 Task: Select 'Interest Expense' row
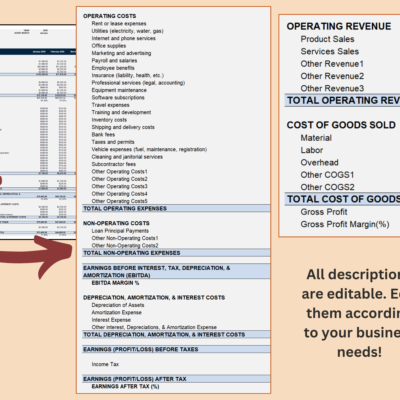coord(111,320)
